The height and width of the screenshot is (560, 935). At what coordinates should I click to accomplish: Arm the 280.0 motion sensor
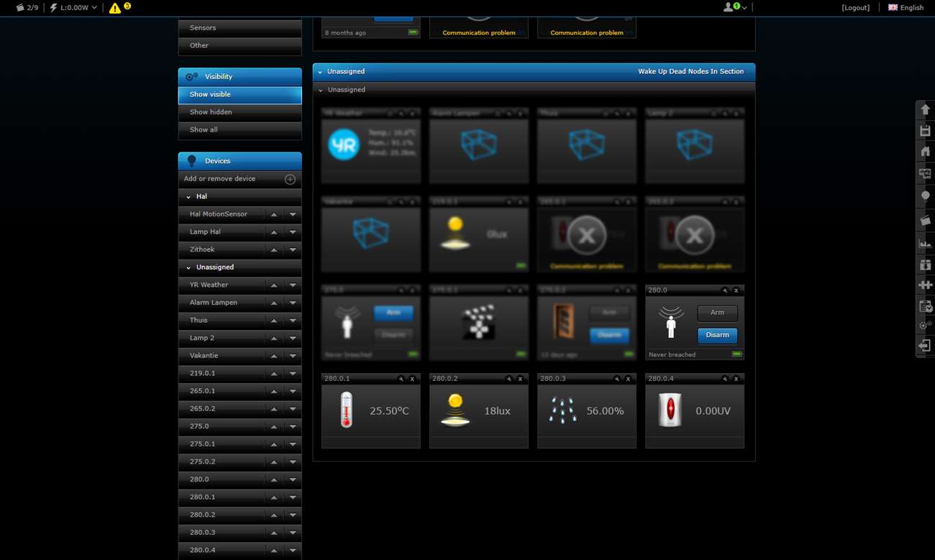coord(717,313)
